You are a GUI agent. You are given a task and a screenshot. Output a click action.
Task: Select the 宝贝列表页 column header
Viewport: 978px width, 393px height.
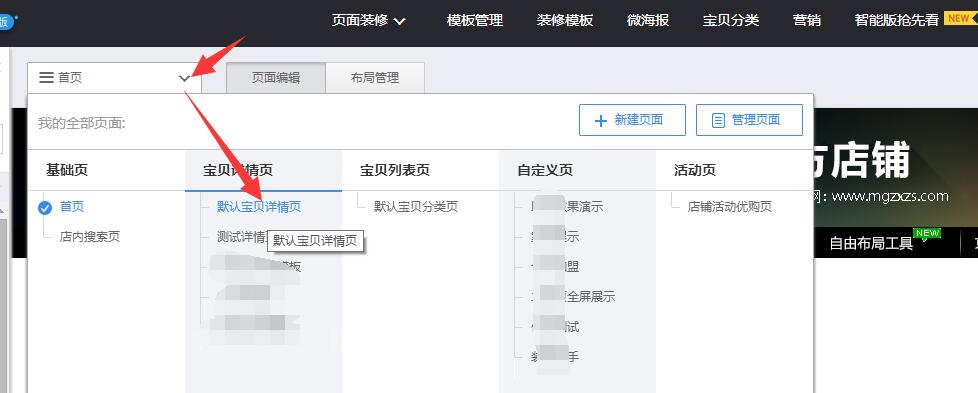pyautogui.click(x=395, y=170)
